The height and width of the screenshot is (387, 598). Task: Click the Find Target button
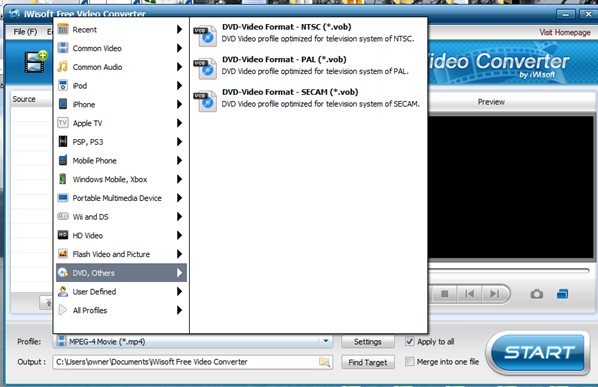click(368, 362)
